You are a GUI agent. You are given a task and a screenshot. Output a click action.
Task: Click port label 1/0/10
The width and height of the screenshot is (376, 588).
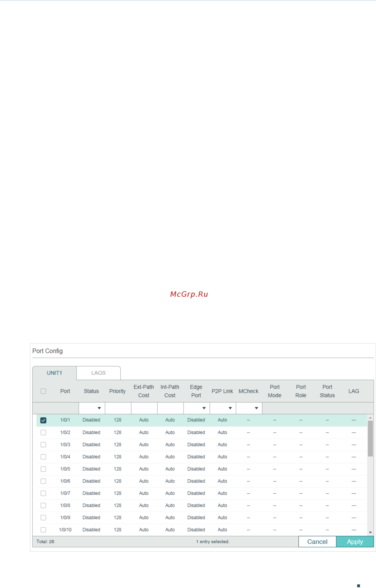coord(65,530)
